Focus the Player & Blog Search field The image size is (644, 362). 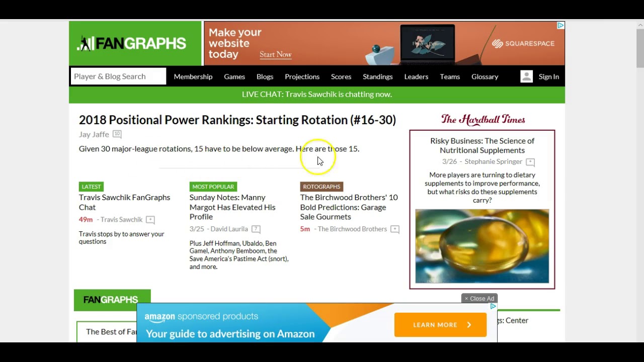tap(118, 76)
